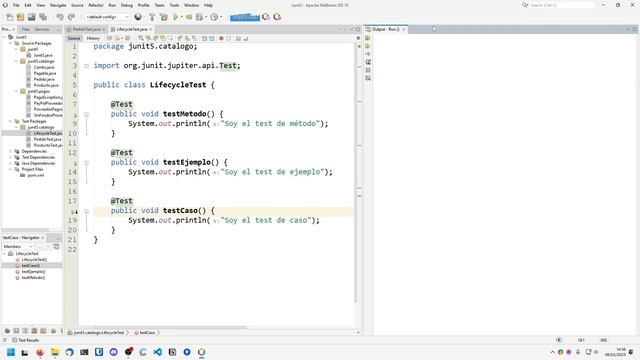
Task: Click the Redo toolbar icon
Action: (x=71, y=17)
